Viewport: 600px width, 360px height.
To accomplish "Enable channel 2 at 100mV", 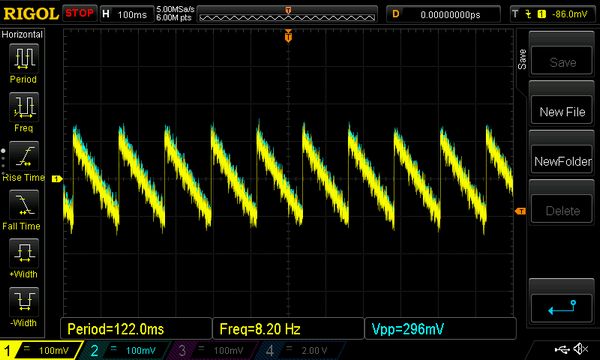I will [125, 350].
